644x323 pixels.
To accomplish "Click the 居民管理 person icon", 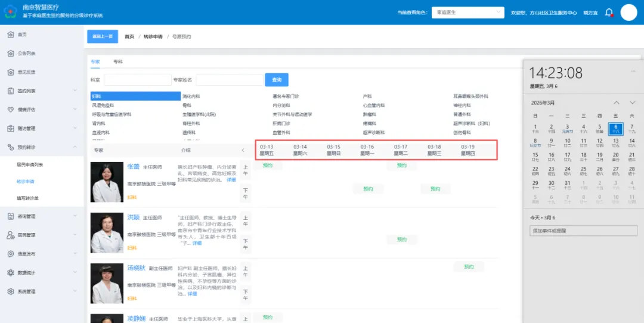I will 11,235.
